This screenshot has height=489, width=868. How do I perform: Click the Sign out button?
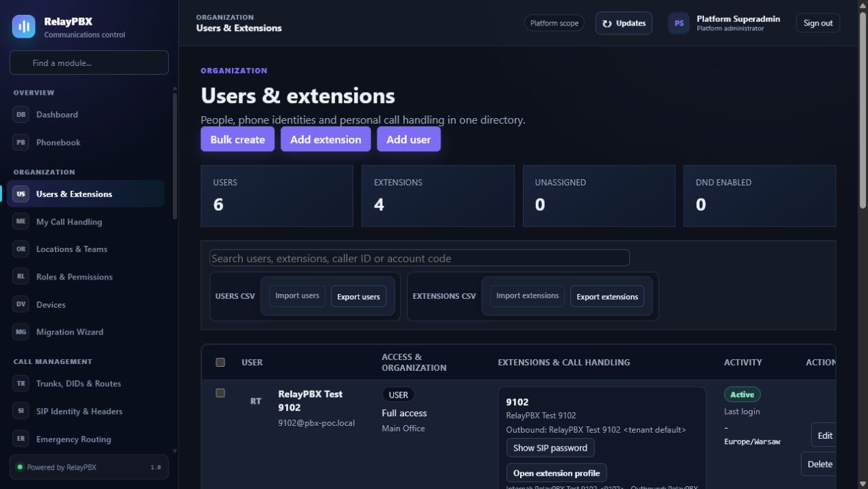coord(818,23)
